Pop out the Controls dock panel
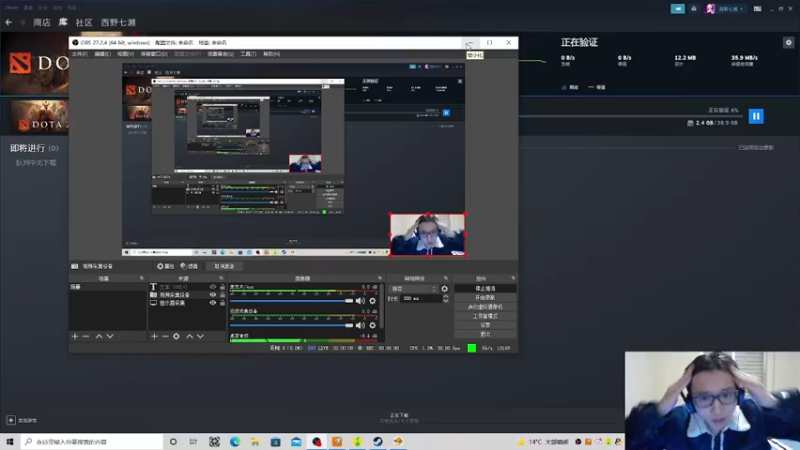The image size is (800, 450). tap(513, 279)
